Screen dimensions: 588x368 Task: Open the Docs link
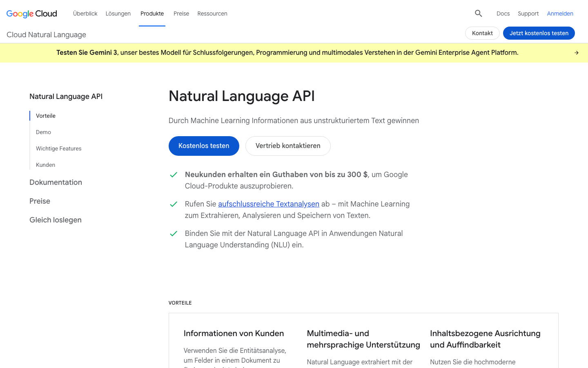[503, 13]
